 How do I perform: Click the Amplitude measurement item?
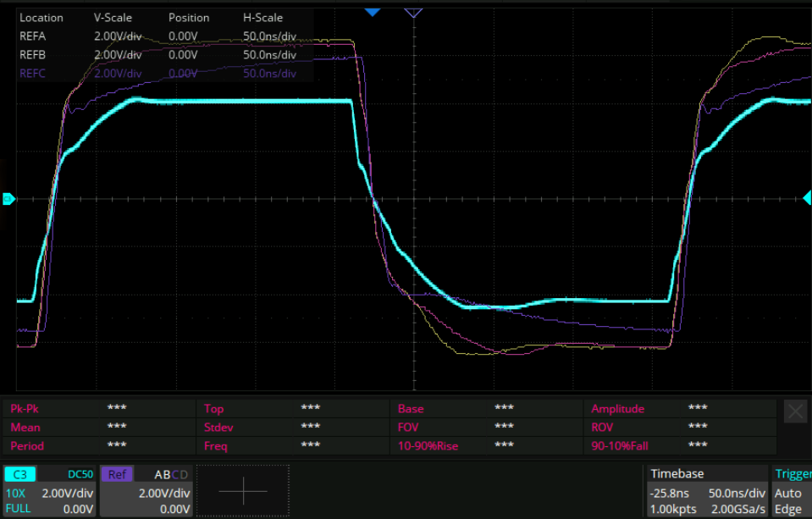[x=617, y=408]
